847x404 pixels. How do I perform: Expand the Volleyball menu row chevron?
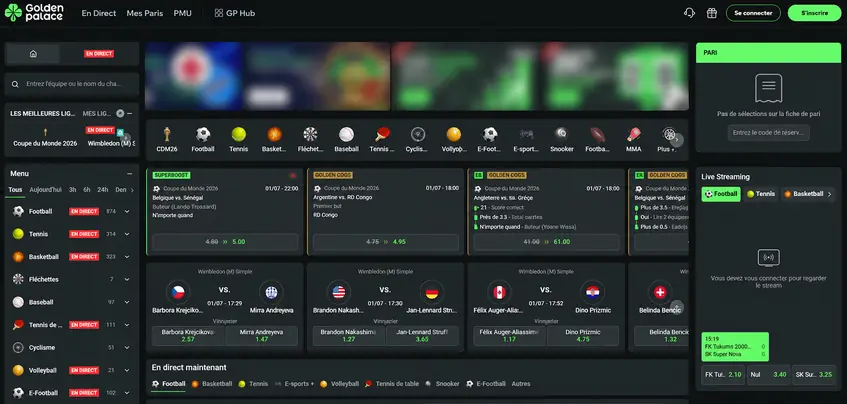(x=127, y=371)
